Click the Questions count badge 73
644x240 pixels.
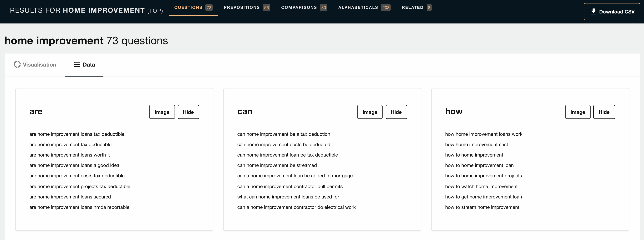point(209,7)
